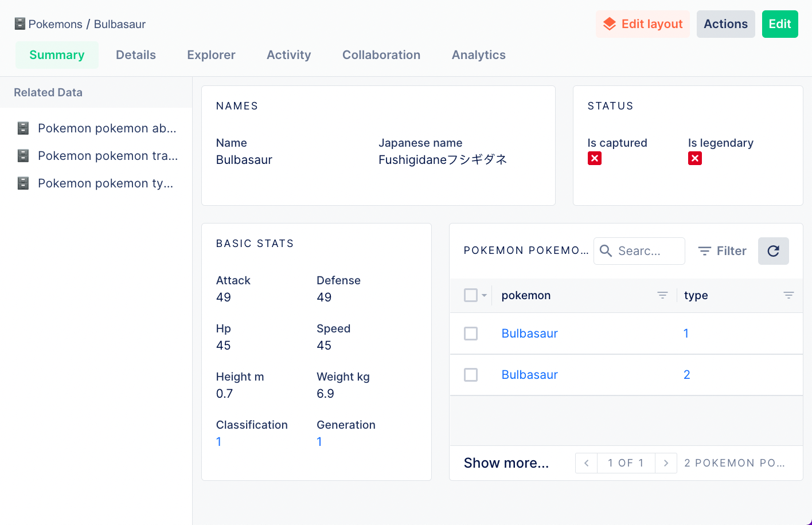Click the POKEMON POKEMO... table title
The width and height of the screenshot is (812, 525).
pos(526,250)
